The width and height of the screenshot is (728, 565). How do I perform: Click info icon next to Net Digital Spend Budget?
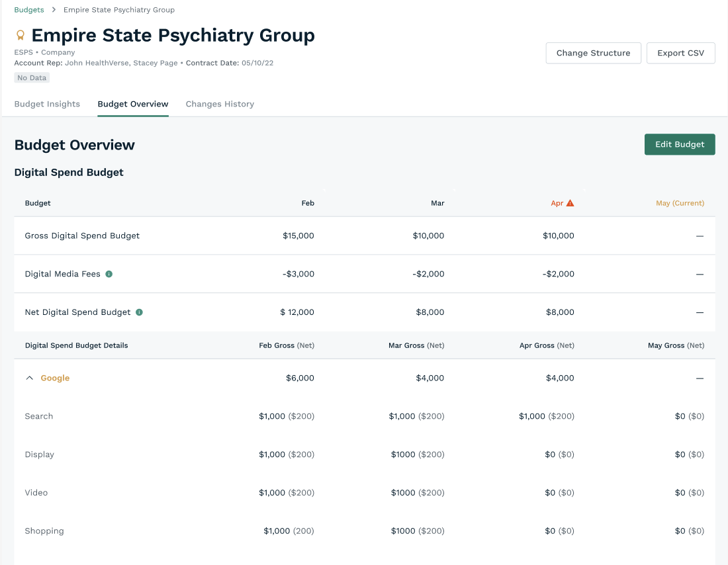click(139, 312)
